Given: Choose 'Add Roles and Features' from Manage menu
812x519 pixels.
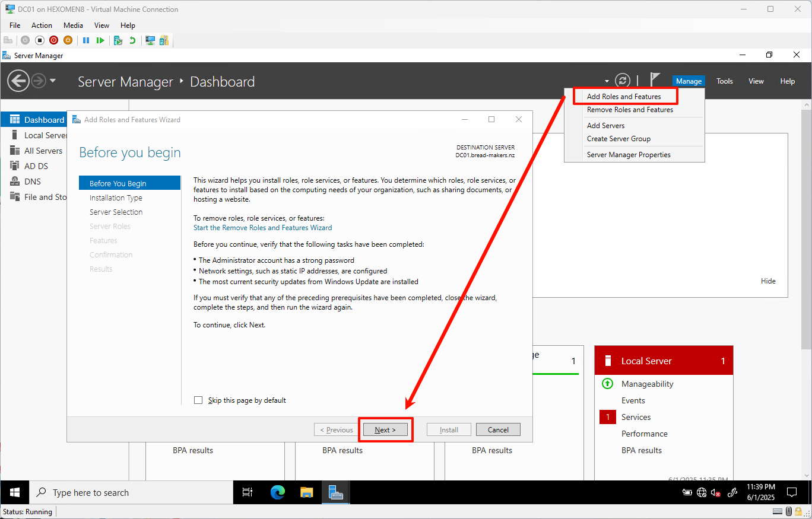Looking at the screenshot, I should pos(624,97).
